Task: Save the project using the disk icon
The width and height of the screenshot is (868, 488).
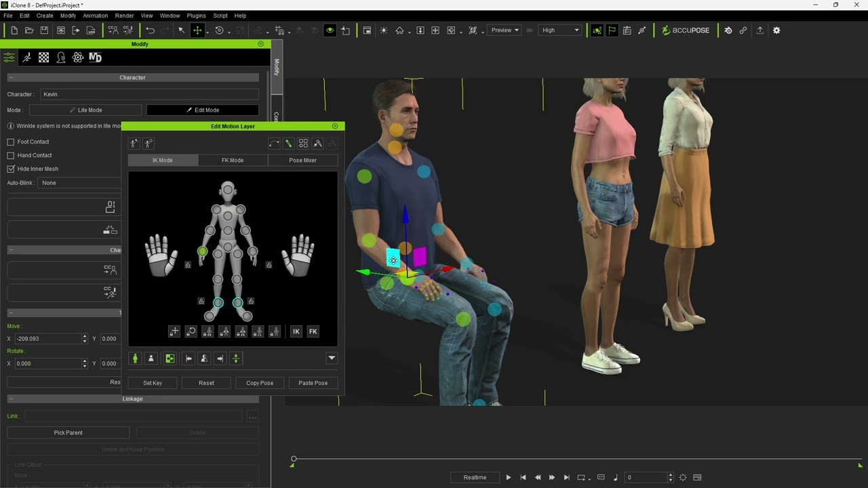Action: click(44, 30)
